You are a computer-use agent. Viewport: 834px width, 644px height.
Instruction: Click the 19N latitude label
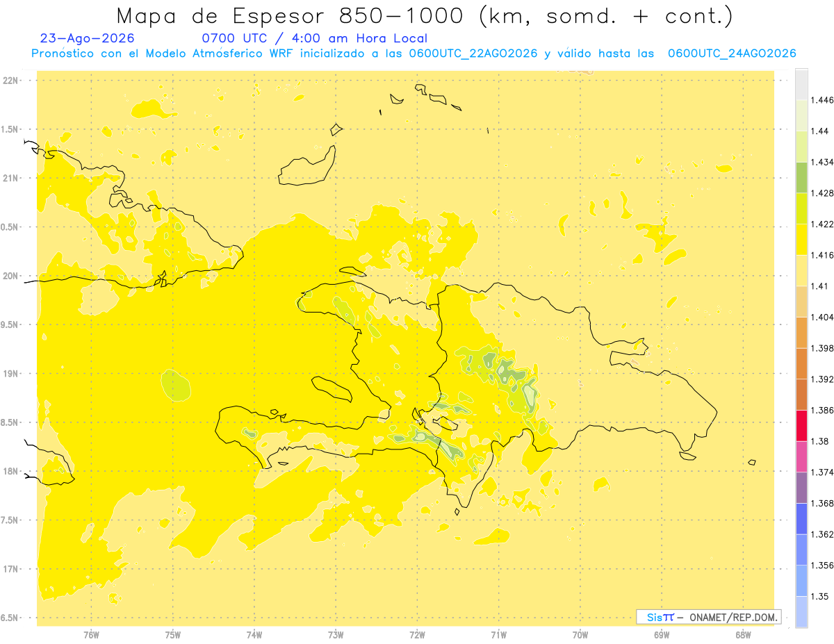pos(10,374)
